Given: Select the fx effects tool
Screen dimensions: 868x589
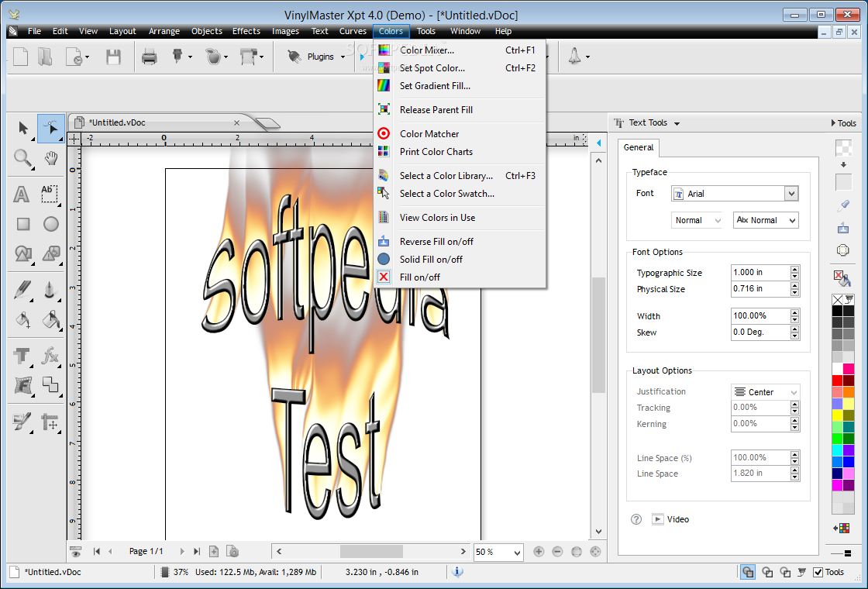Looking at the screenshot, I should (50, 356).
